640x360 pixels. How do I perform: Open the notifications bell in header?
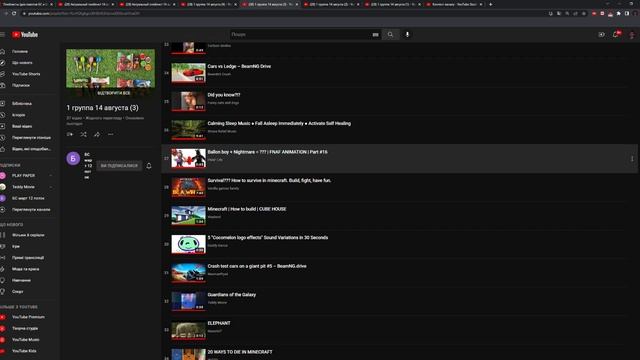[616, 35]
